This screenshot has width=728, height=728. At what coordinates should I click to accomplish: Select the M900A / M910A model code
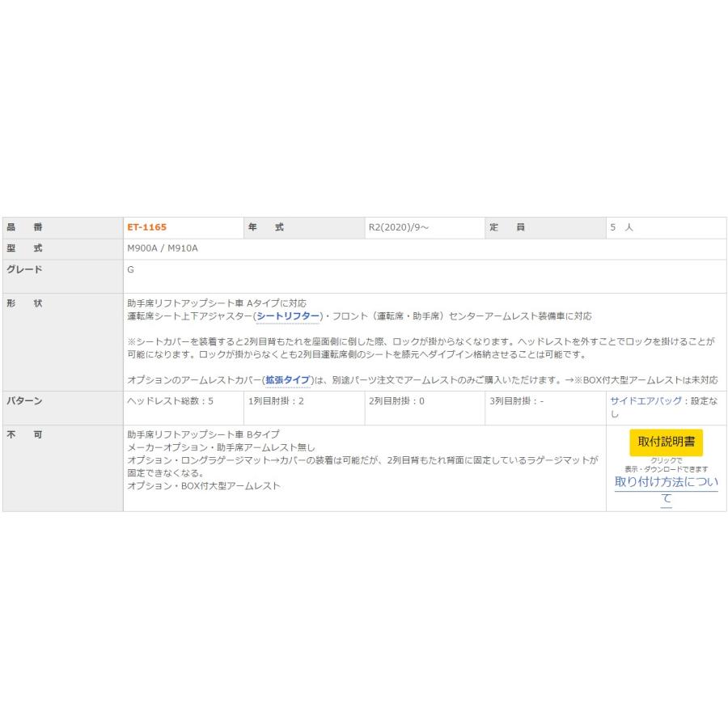[x=163, y=248]
